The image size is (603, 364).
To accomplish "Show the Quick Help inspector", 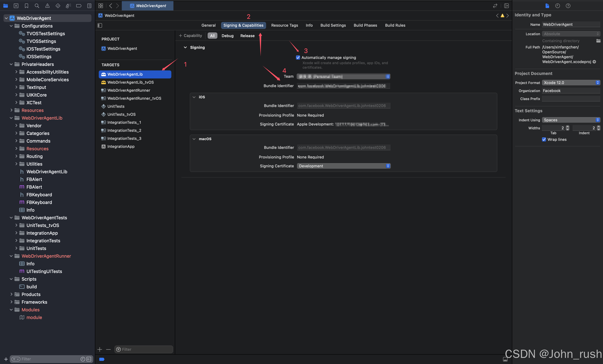I will pos(568,6).
